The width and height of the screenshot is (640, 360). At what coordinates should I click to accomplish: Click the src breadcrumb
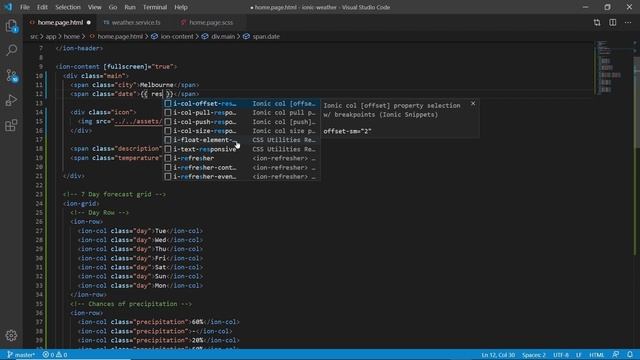tap(34, 36)
